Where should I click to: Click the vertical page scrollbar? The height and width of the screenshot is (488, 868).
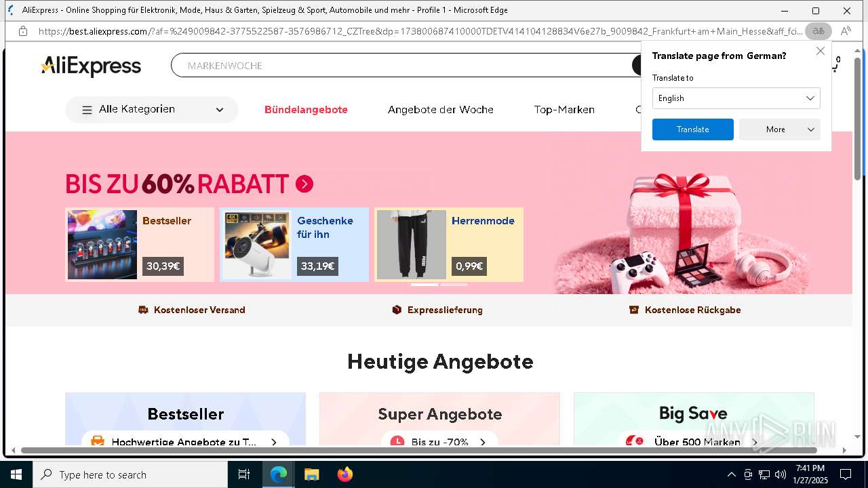[857, 119]
